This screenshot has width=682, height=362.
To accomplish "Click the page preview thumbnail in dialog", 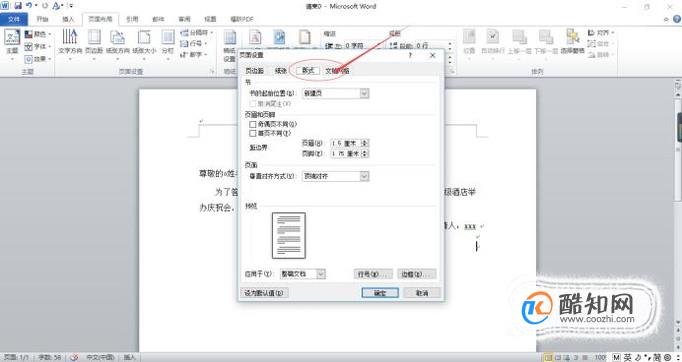I will [289, 235].
